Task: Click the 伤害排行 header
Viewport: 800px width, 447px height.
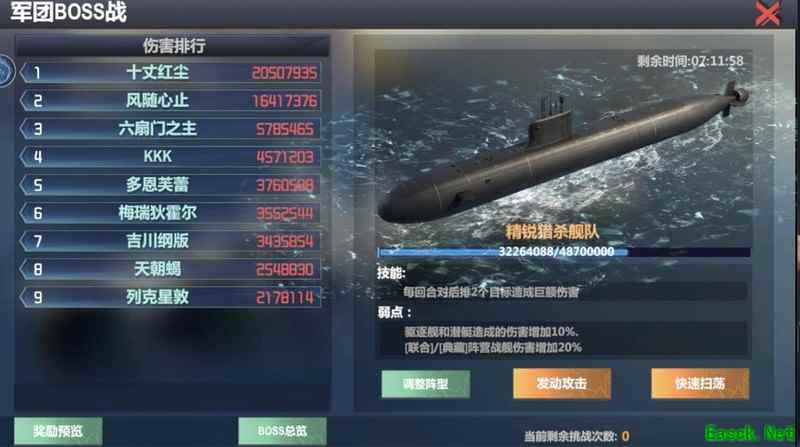Action: pos(173,46)
